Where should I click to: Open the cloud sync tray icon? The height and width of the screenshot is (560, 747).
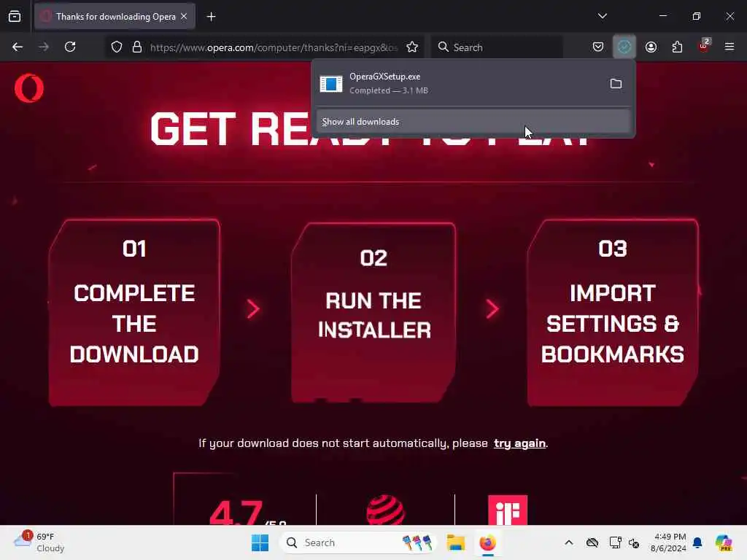click(x=592, y=542)
